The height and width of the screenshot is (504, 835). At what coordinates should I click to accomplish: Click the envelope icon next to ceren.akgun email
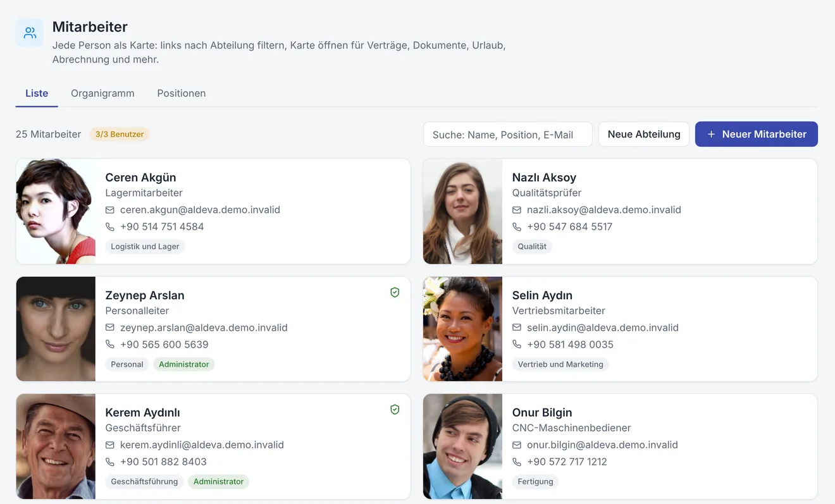point(110,210)
